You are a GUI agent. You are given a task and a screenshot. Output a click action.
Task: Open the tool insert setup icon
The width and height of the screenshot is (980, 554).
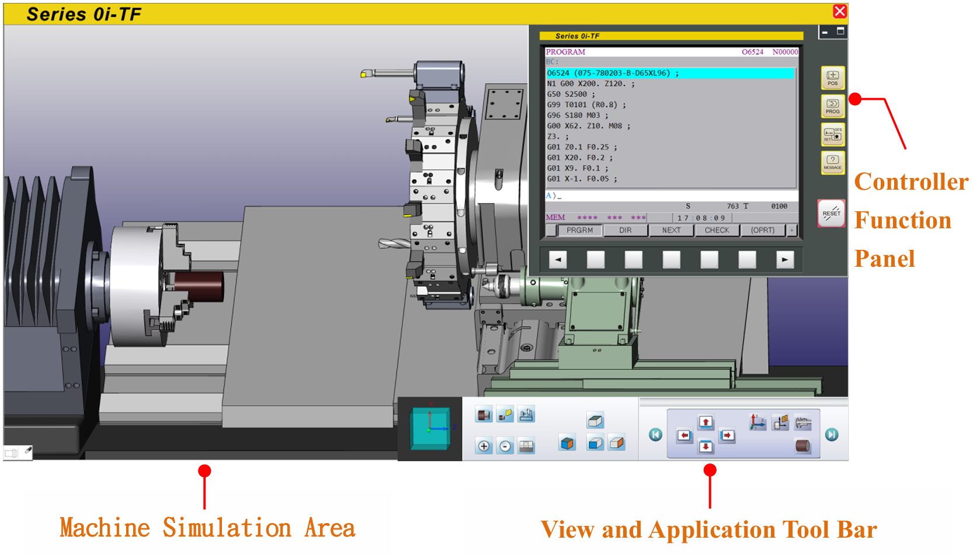tap(781, 422)
